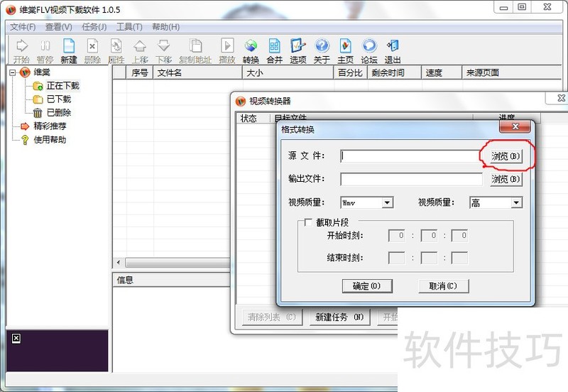Open 选项 (Options) from the toolbar
This screenshot has width=568, height=392.
click(x=298, y=50)
